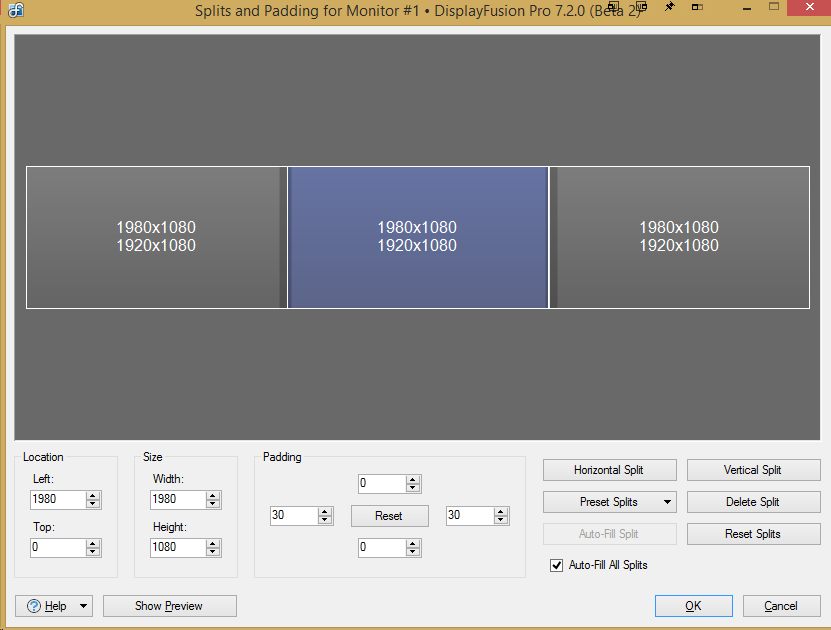The height and width of the screenshot is (630, 831).
Task: Open the Preset Splits dropdown
Action: click(610, 502)
